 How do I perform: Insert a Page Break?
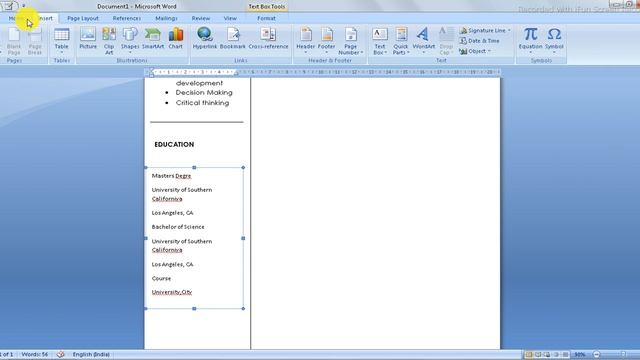click(x=35, y=41)
